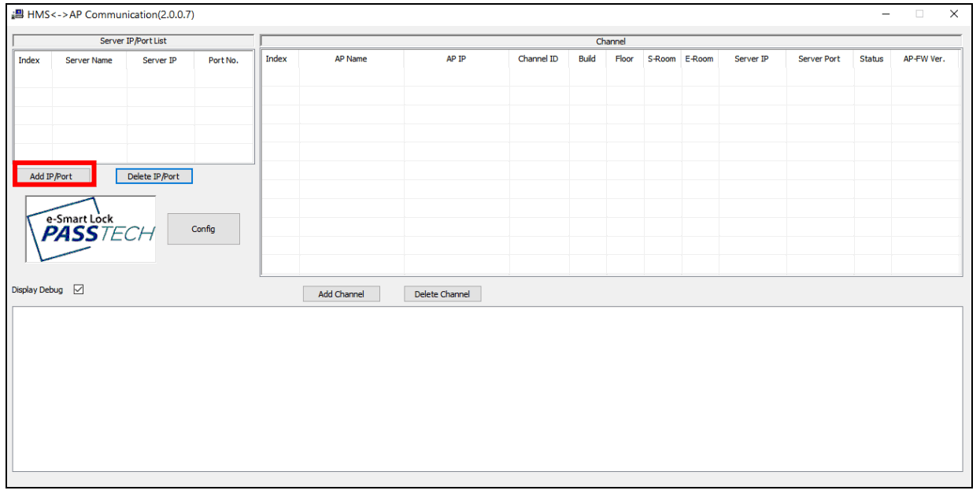This screenshot has height=494, width=980.
Task: Select the AP IP column header
Action: [x=457, y=59]
